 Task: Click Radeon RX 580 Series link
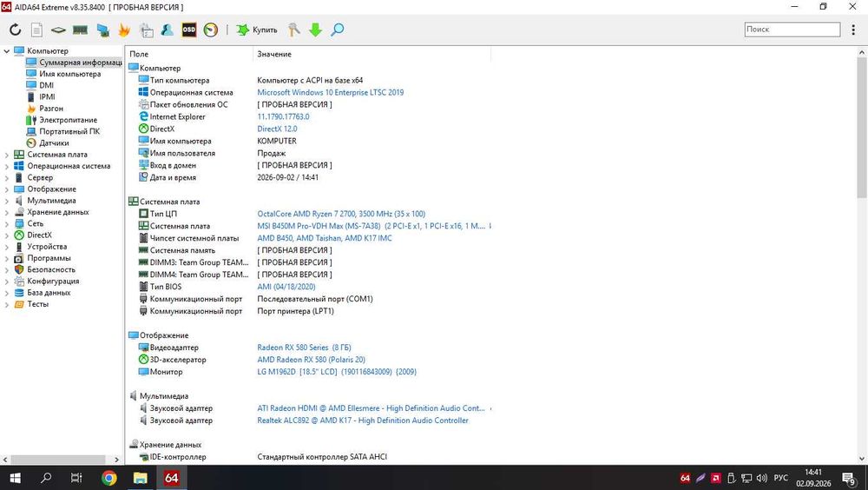pyautogui.click(x=304, y=348)
